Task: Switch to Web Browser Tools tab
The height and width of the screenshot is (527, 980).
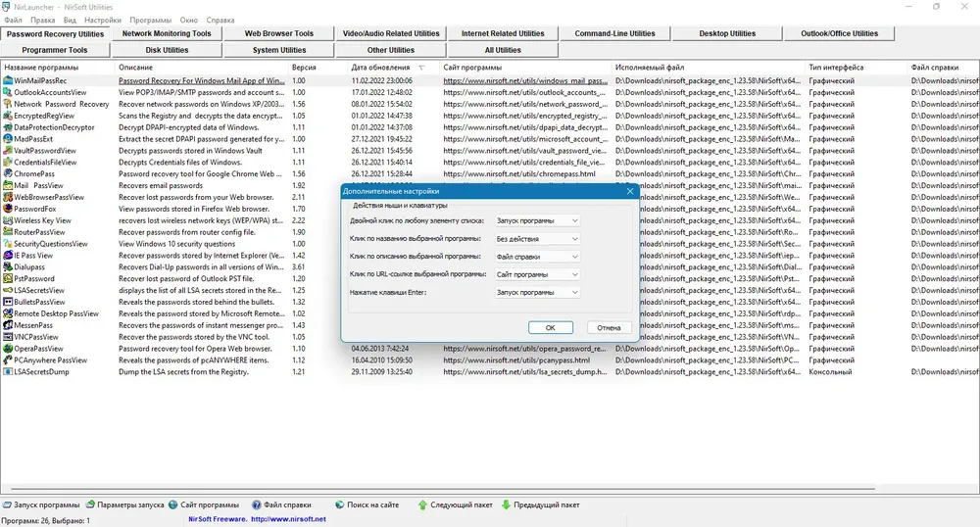Action: 278,33
